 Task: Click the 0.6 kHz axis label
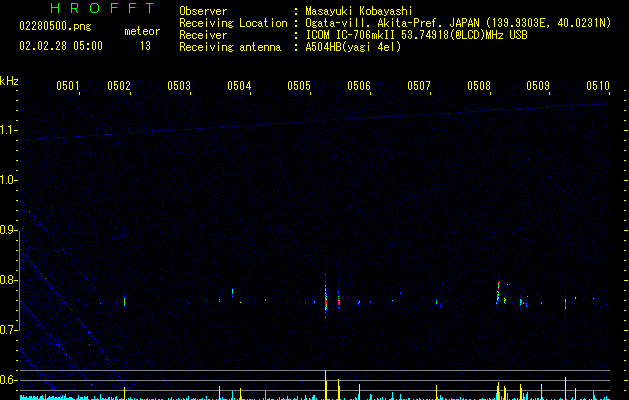(8, 380)
